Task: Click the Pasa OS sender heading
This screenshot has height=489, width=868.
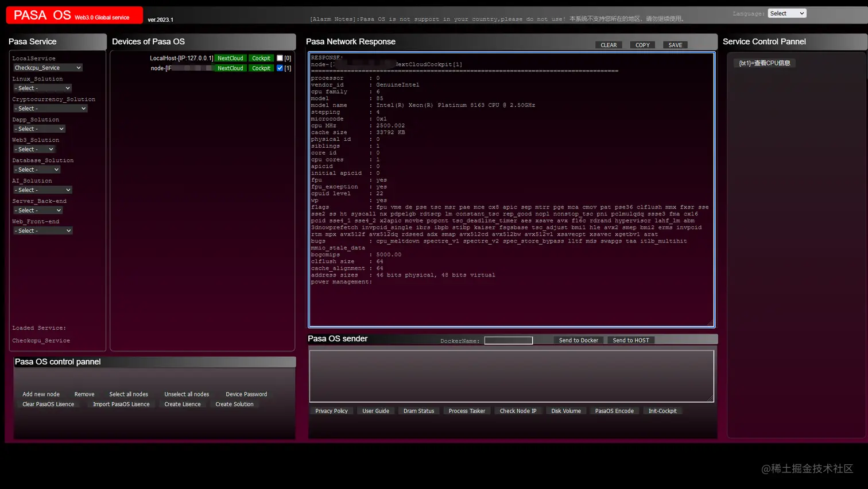Action: point(338,338)
